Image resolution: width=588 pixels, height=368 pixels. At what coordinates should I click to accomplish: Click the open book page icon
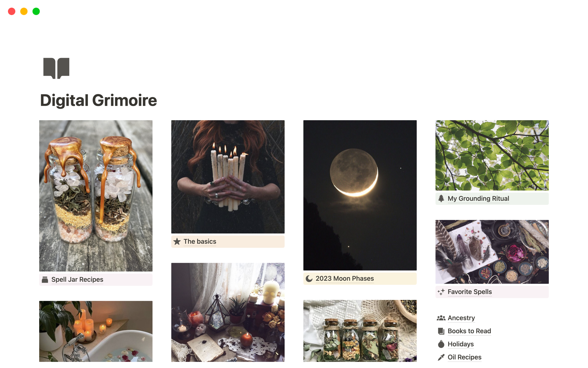[x=56, y=68]
